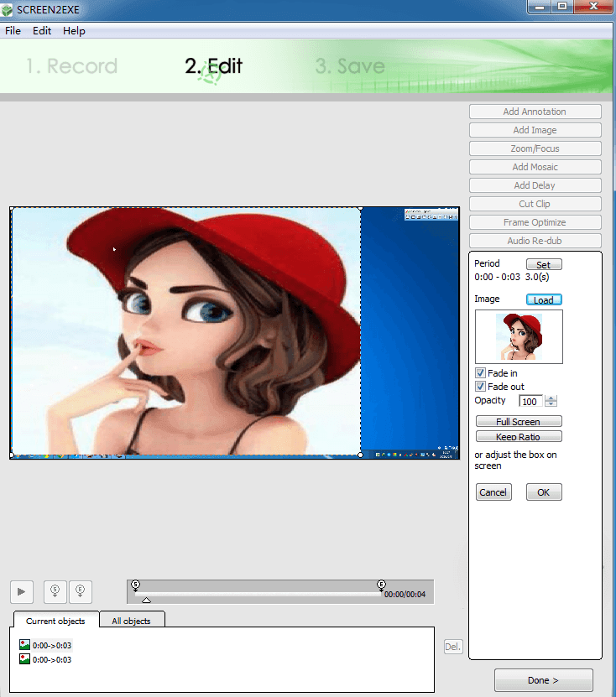The height and width of the screenshot is (697, 616).
Task: Set end marker with E pin button
Action: (81, 591)
